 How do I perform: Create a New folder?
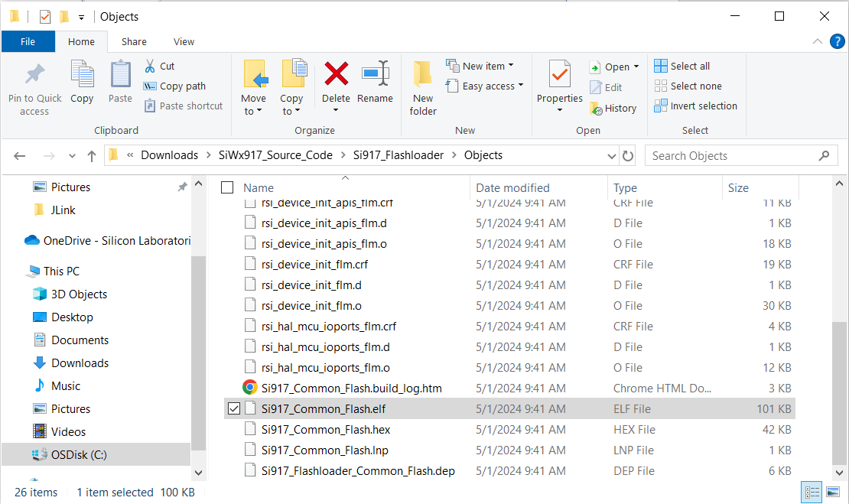423,89
